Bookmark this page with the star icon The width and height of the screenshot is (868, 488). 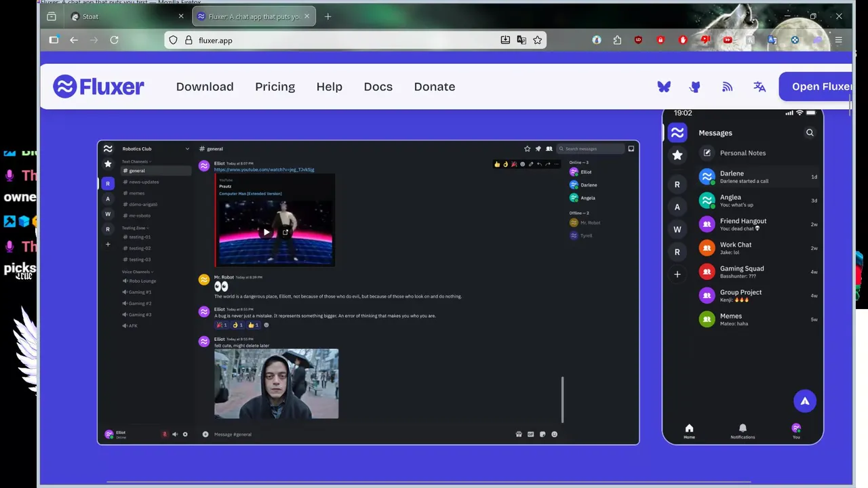point(537,40)
